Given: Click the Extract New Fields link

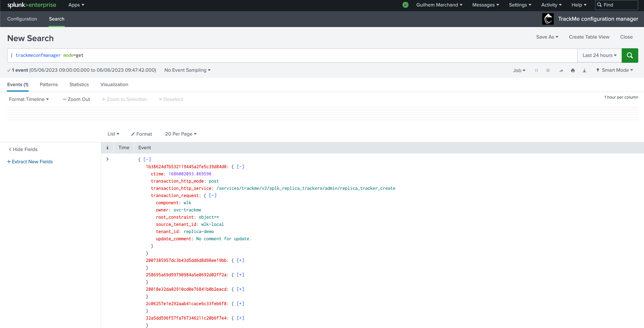Looking at the screenshot, I should click(x=30, y=162).
